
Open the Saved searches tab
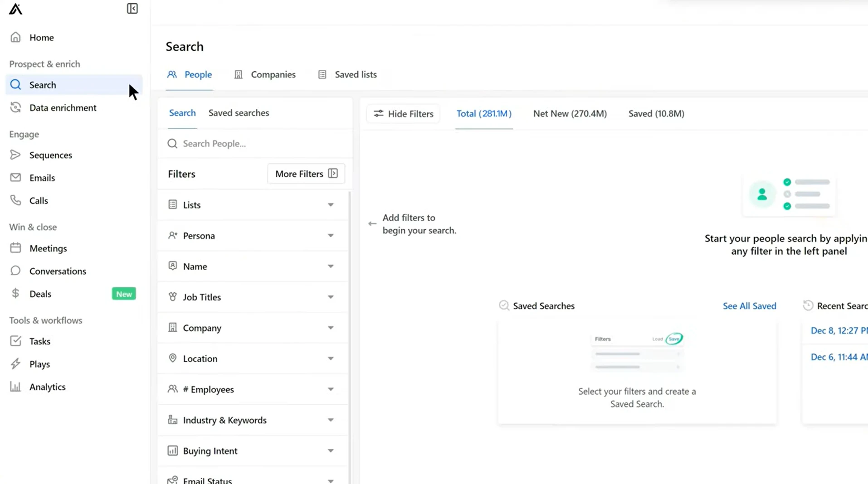[x=239, y=113]
